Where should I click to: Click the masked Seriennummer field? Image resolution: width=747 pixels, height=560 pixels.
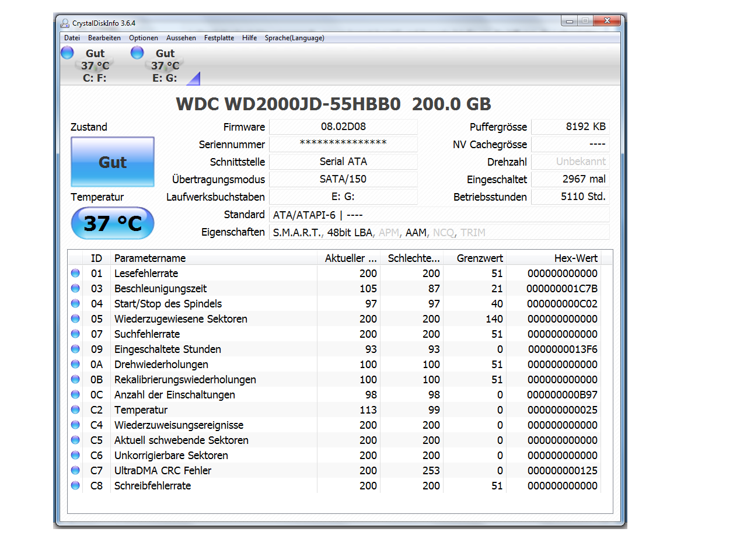pyautogui.click(x=343, y=144)
